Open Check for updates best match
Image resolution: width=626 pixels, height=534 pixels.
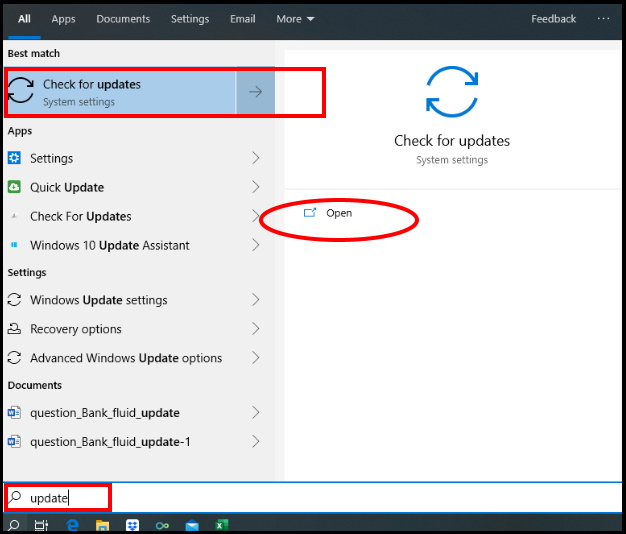tap(122, 92)
